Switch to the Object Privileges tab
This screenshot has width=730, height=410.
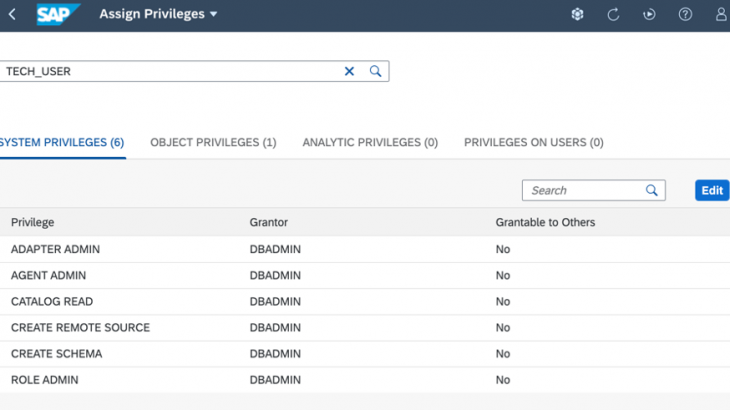point(213,143)
